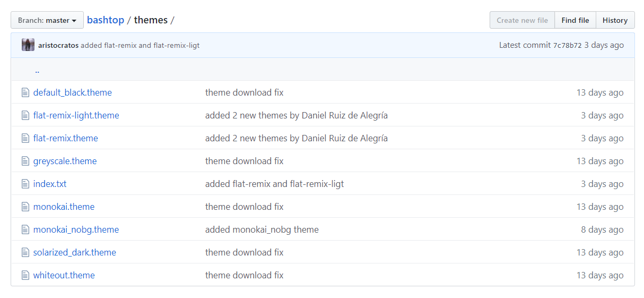
Task: Click the file icon beside whiteout.theme
Action: 25,275
